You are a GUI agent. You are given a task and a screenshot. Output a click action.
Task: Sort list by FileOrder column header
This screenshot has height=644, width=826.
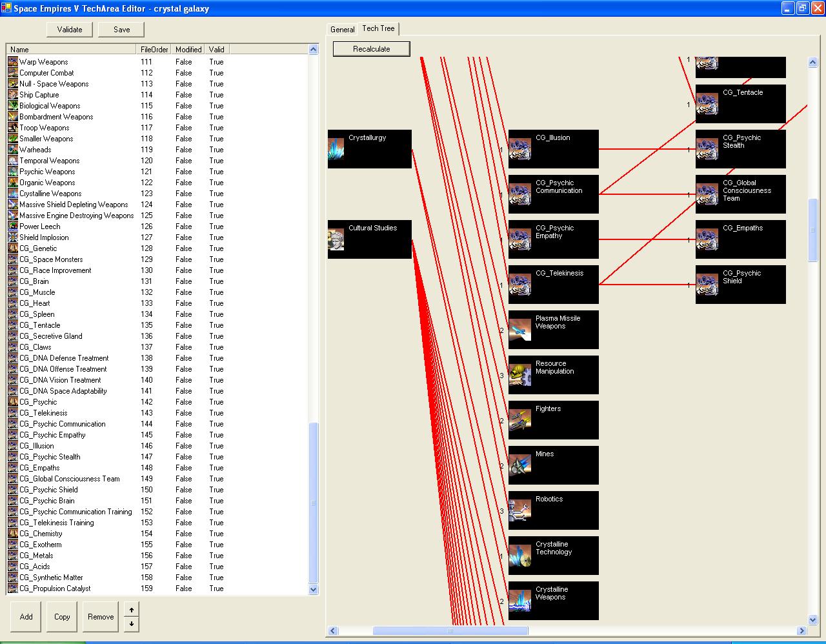pos(154,50)
